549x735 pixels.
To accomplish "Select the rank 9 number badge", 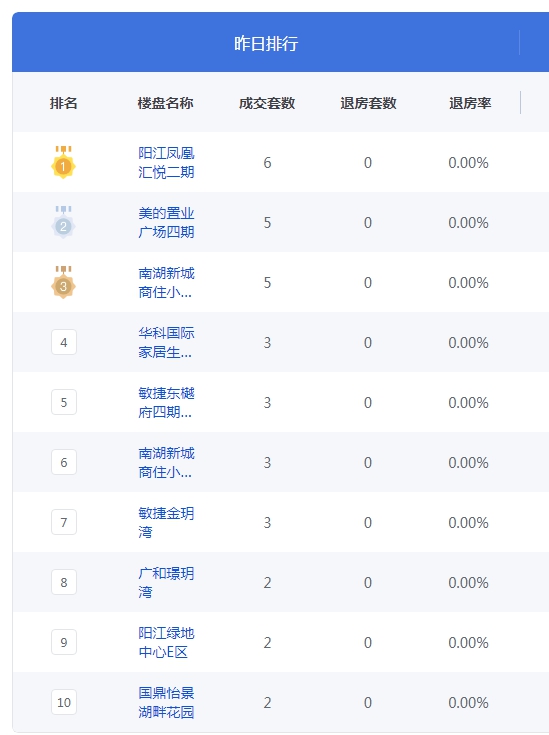I will tap(64, 642).
